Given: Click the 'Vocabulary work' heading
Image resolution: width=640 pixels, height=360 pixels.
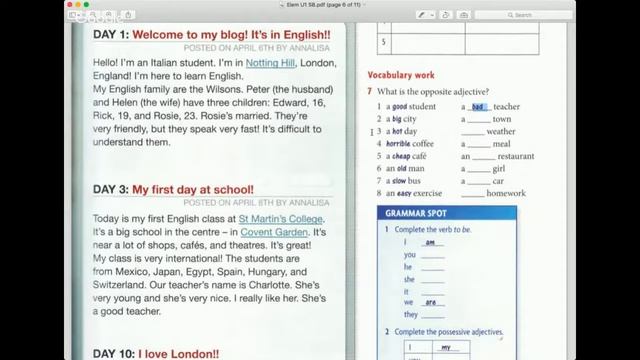Looking at the screenshot, I should 401,75.
